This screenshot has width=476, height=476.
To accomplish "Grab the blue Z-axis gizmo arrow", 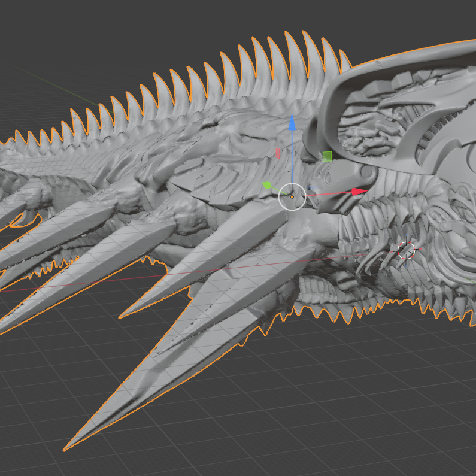I will [292, 122].
